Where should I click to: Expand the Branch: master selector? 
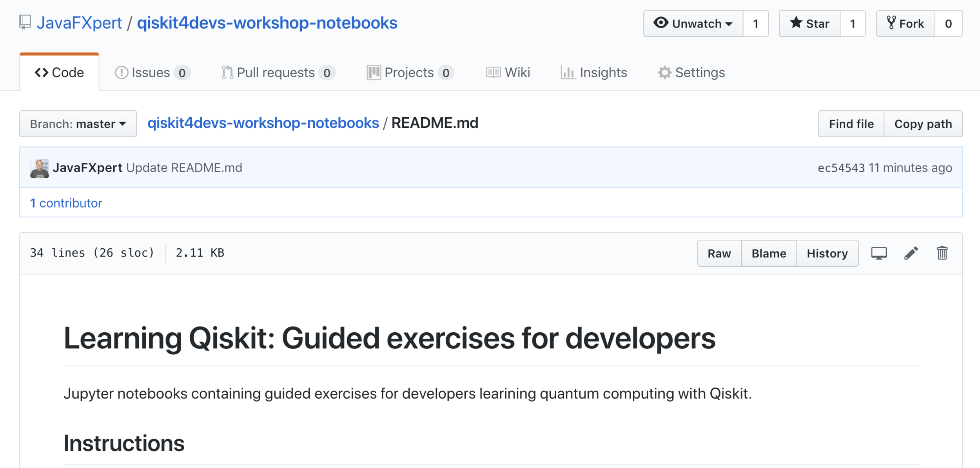pos(78,124)
